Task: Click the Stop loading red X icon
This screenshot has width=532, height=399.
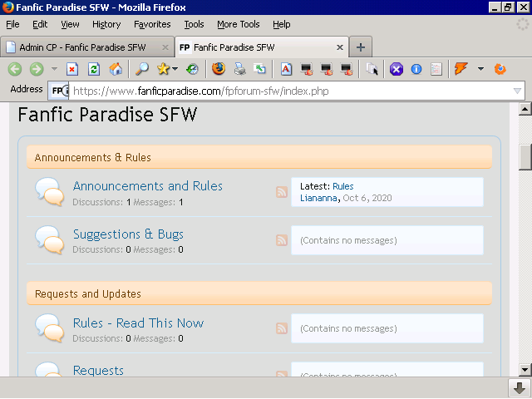Action: (x=72, y=69)
